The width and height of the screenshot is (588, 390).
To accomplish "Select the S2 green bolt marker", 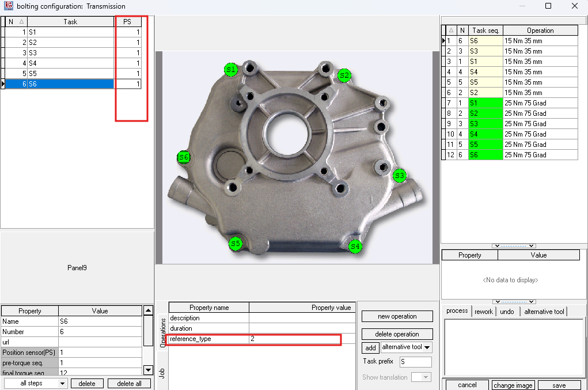I will point(344,75).
